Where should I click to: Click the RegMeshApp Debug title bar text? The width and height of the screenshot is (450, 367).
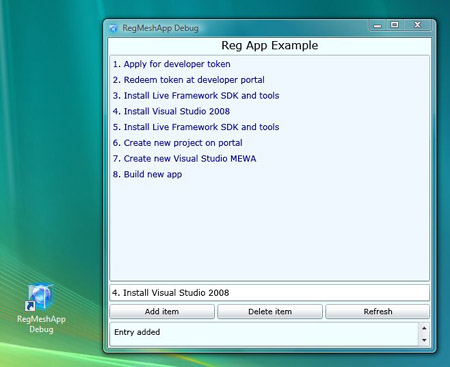pos(160,28)
